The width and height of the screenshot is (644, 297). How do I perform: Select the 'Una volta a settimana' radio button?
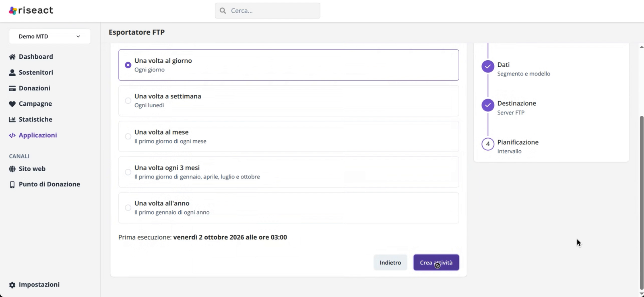128,100
